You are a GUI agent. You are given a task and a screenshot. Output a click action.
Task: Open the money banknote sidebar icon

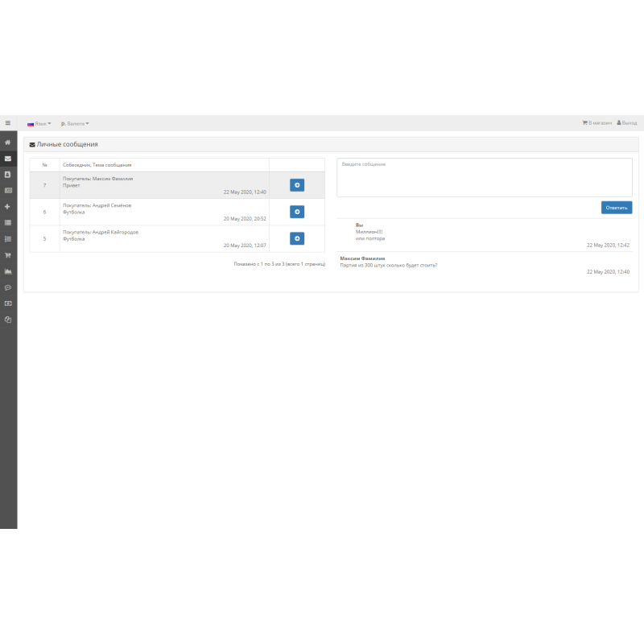(8, 303)
